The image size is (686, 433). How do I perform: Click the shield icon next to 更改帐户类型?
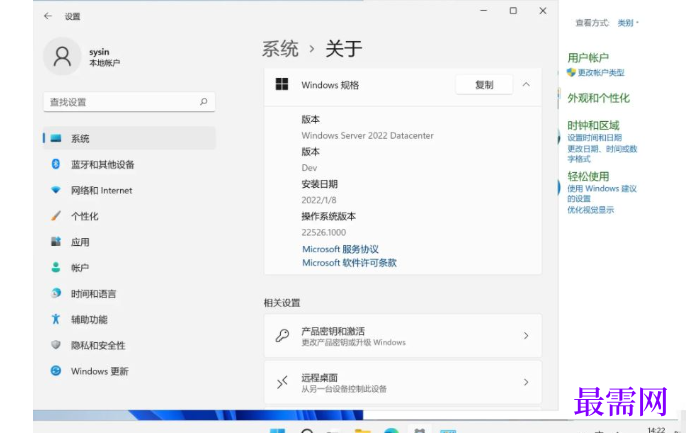click(571, 73)
